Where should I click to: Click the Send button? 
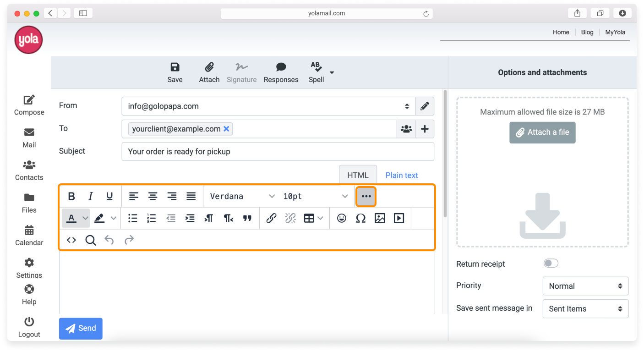[x=81, y=328]
